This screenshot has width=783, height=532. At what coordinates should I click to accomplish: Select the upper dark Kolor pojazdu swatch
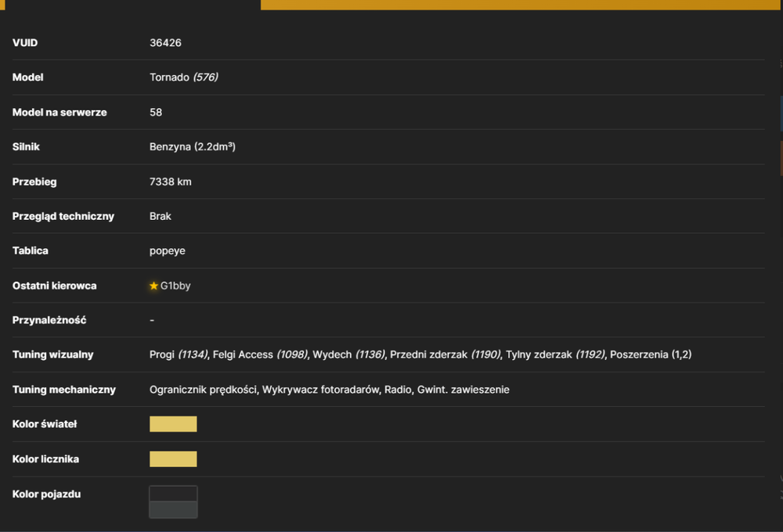pos(173,494)
